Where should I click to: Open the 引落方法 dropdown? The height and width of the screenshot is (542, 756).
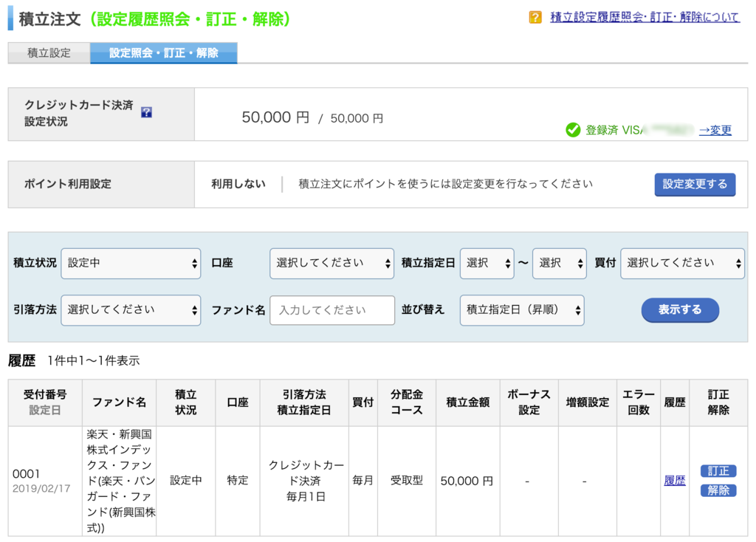(x=131, y=310)
